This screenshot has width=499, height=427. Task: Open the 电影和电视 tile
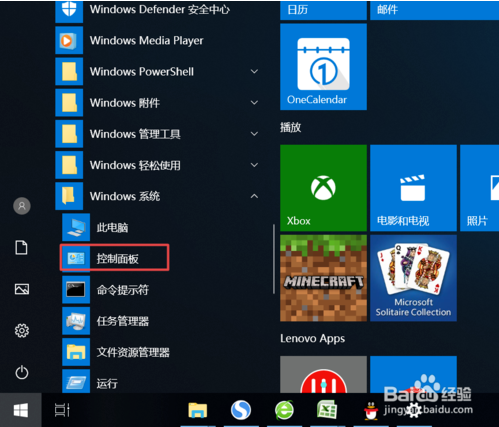click(413, 188)
